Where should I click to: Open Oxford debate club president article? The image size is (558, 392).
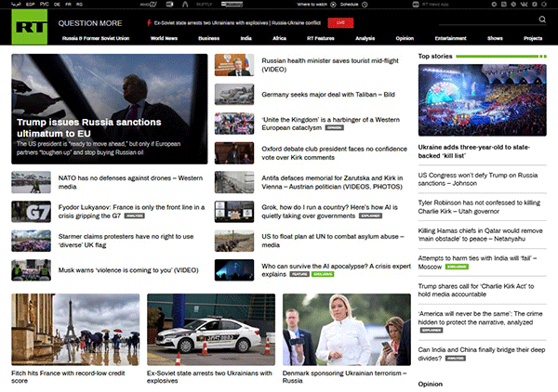point(334,153)
